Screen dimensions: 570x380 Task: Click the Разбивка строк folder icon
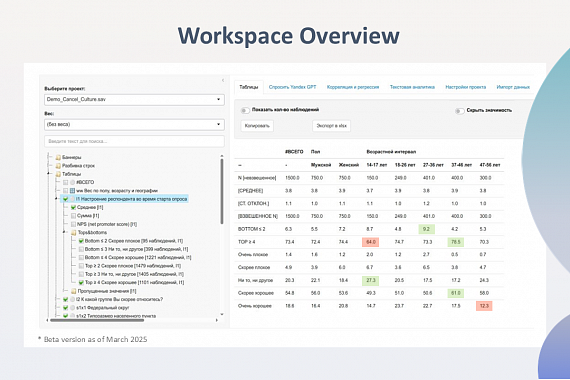click(x=58, y=166)
